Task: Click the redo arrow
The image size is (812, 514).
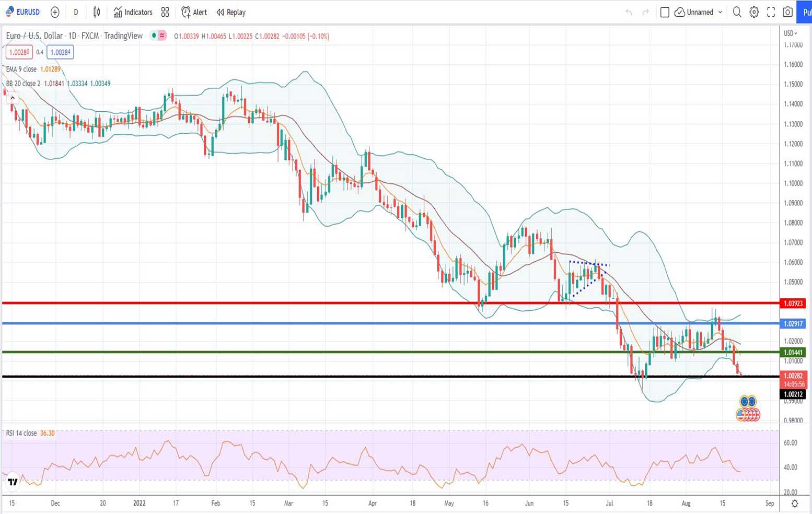Action: click(x=646, y=12)
